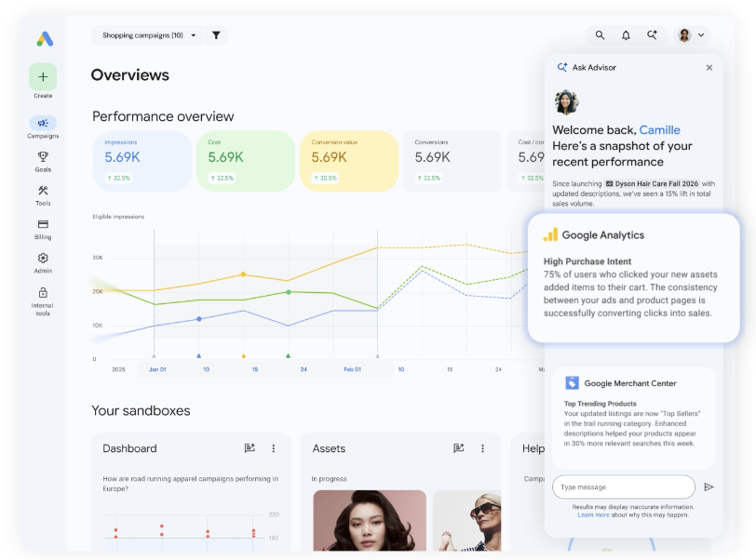The height and width of the screenshot is (560, 756).
Task: Click the Google Analytics insight card
Action: pos(633,278)
